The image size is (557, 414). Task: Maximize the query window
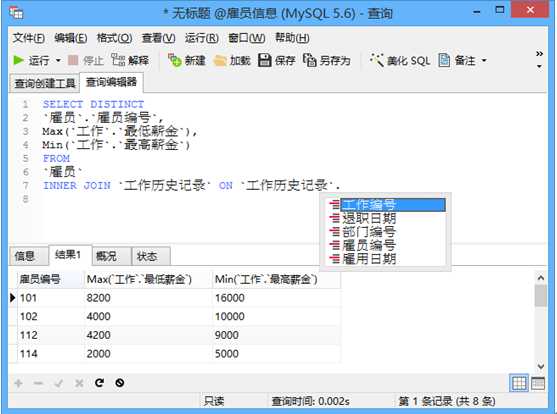[500, 10]
